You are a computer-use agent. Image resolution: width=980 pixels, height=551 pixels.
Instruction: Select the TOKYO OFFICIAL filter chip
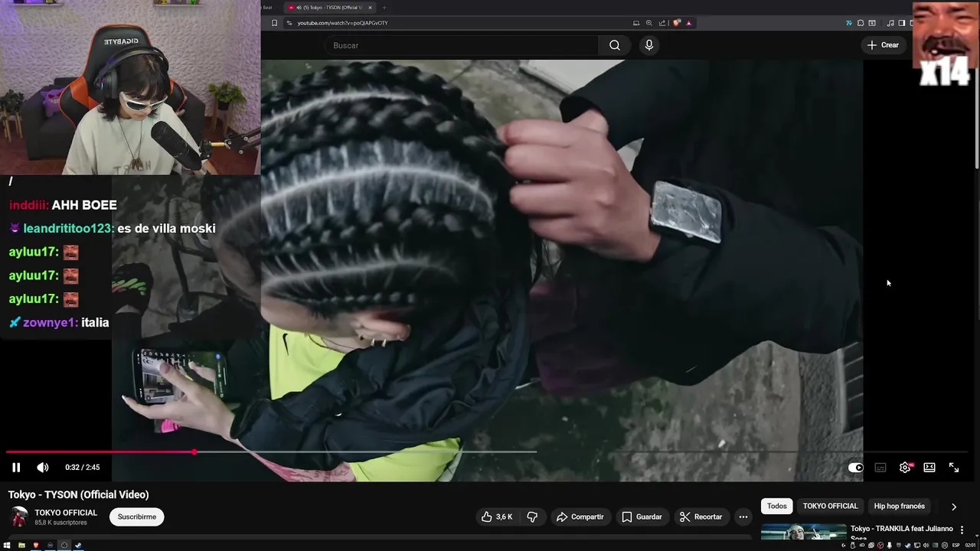[830, 507]
